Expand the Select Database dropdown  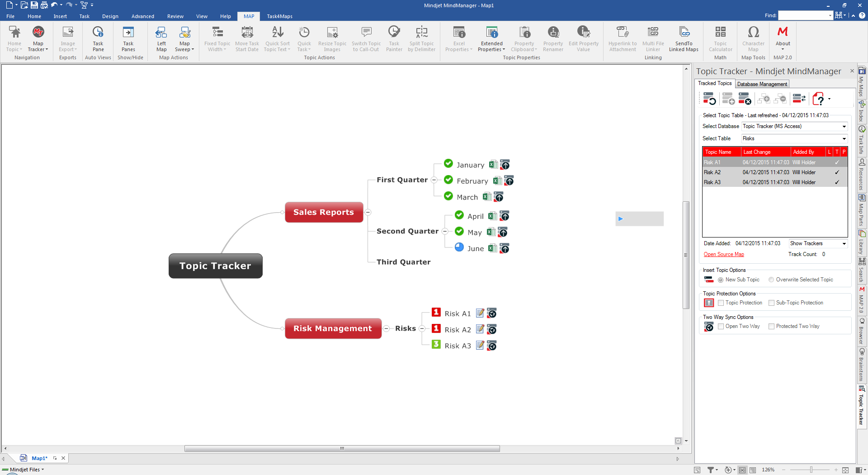(844, 127)
